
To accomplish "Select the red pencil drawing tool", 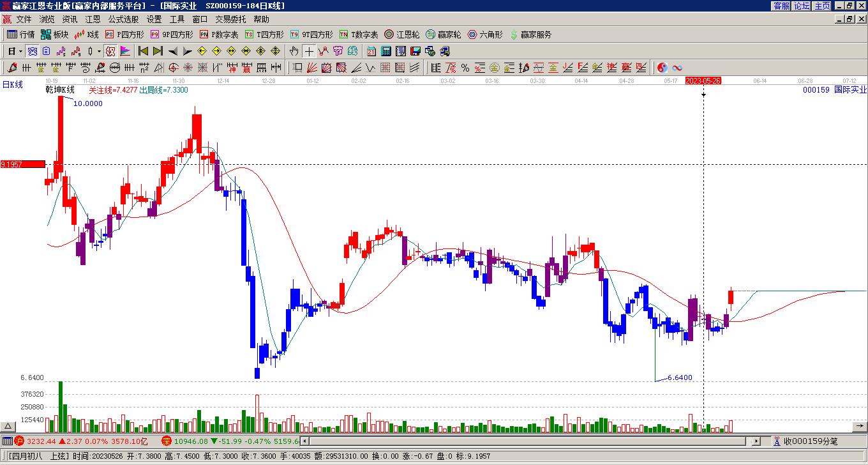I will point(11,68).
